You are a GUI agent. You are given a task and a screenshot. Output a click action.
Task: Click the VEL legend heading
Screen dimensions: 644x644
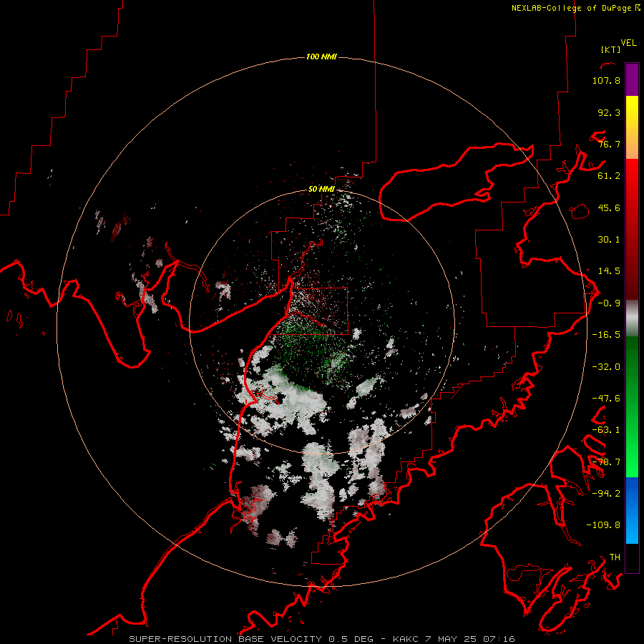tap(628, 43)
